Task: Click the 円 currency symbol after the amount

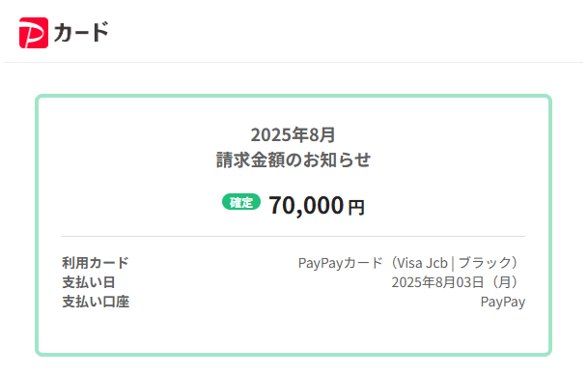Action: pyautogui.click(x=356, y=207)
